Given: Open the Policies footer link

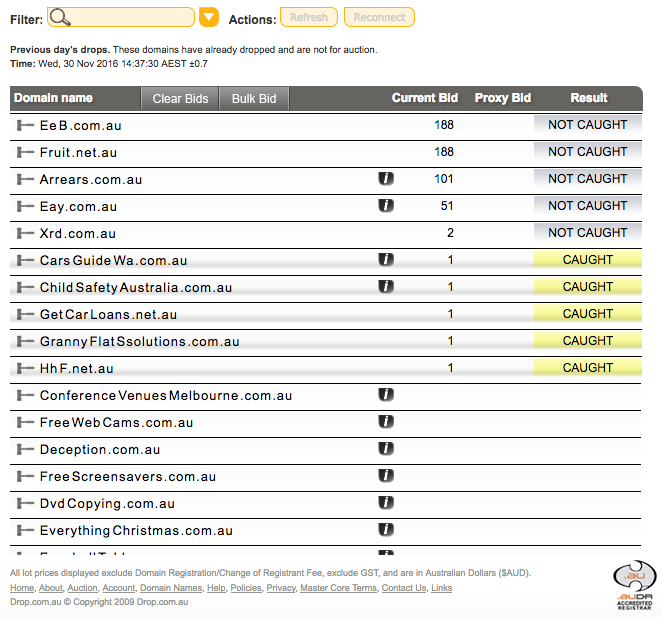Looking at the screenshot, I should coord(246,588).
